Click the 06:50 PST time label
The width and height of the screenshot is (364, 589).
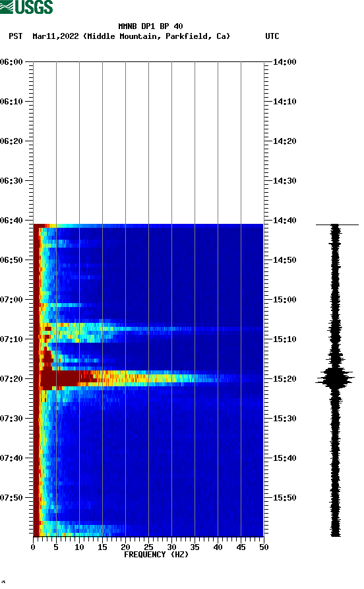point(12,260)
